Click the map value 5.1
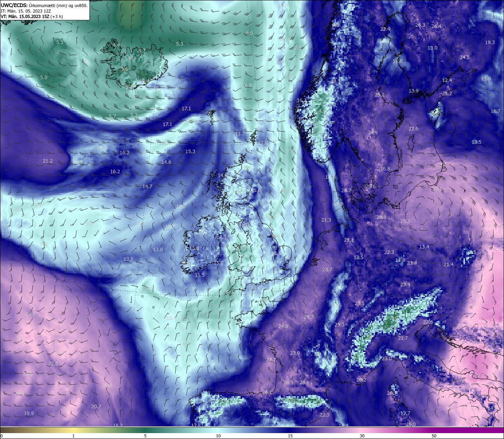Image resolution: width=504 pixels, height=439 pixels. coord(60,42)
